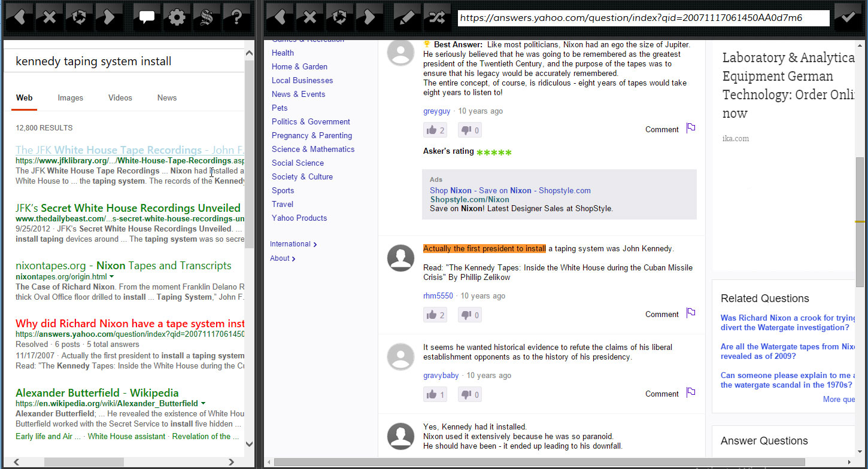Open the Home & Garden category
Image resolution: width=868 pixels, height=469 pixels.
coord(299,66)
